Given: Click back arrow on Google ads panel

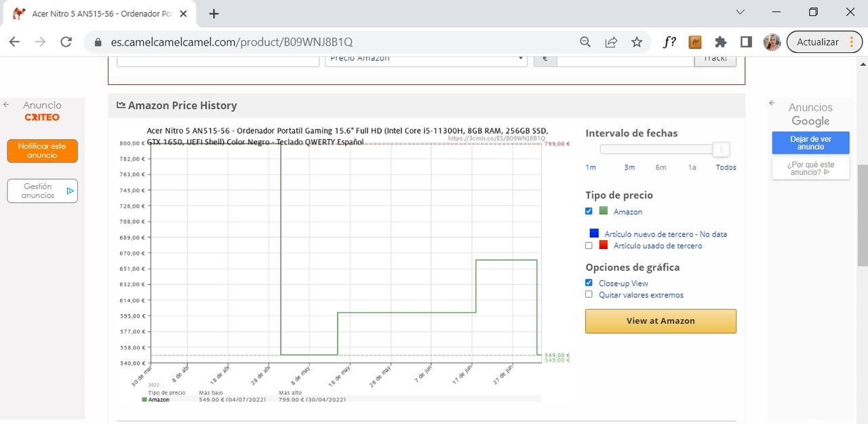Looking at the screenshot, I should (x=772, y=103).
